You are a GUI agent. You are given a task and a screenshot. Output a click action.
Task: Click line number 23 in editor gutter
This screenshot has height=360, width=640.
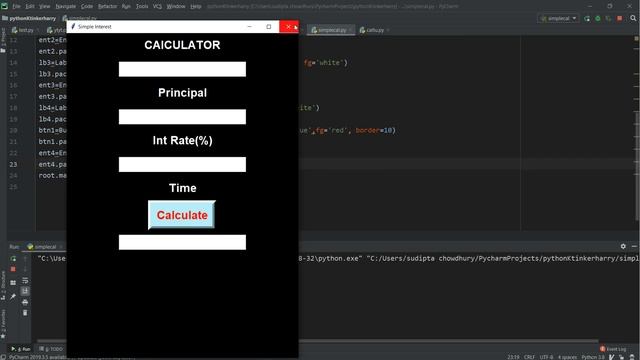pyautogui.click(x=13, y=164)
